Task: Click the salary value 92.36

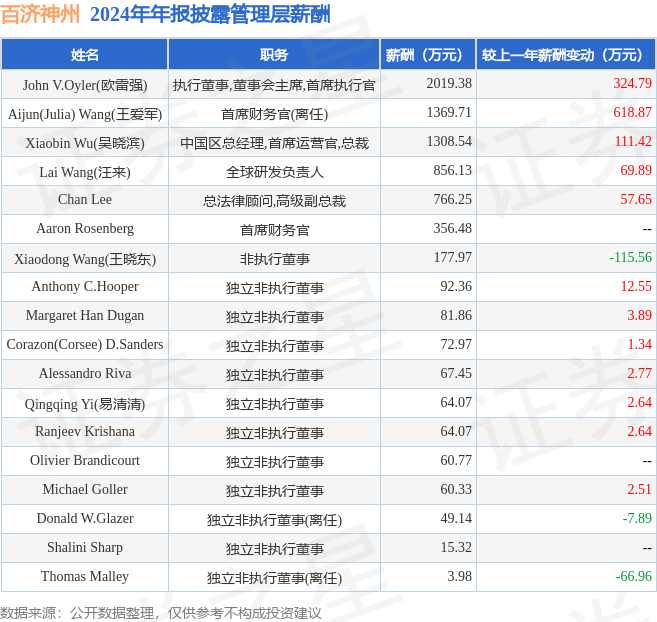Action: [456, 286]
